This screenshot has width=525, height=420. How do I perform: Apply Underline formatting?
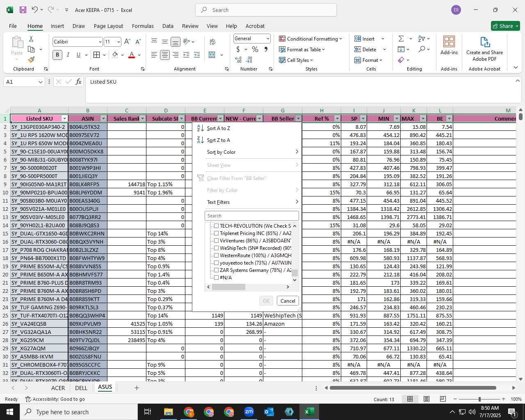click(78, 55)
